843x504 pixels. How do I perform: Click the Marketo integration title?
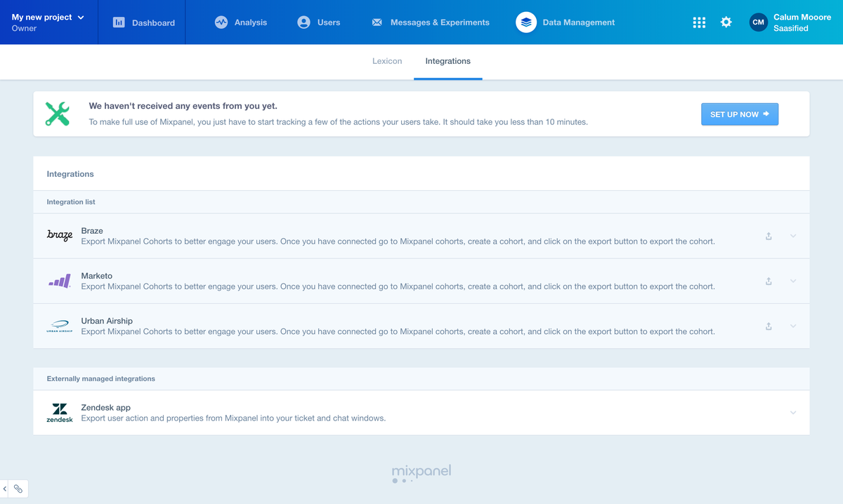pos(96,276)
